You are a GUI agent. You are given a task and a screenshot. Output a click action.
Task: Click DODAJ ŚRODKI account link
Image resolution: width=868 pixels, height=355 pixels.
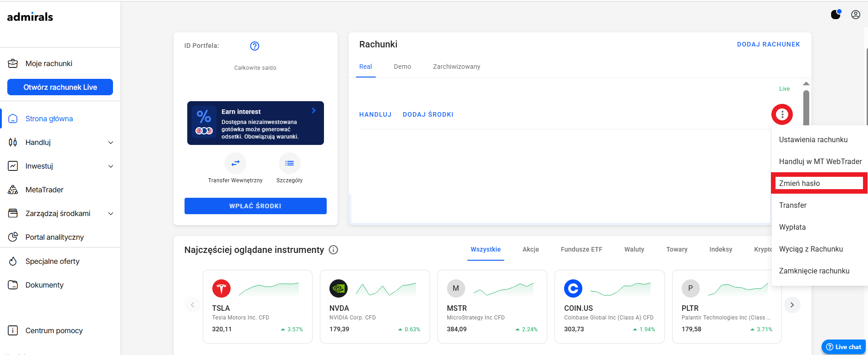428,114
